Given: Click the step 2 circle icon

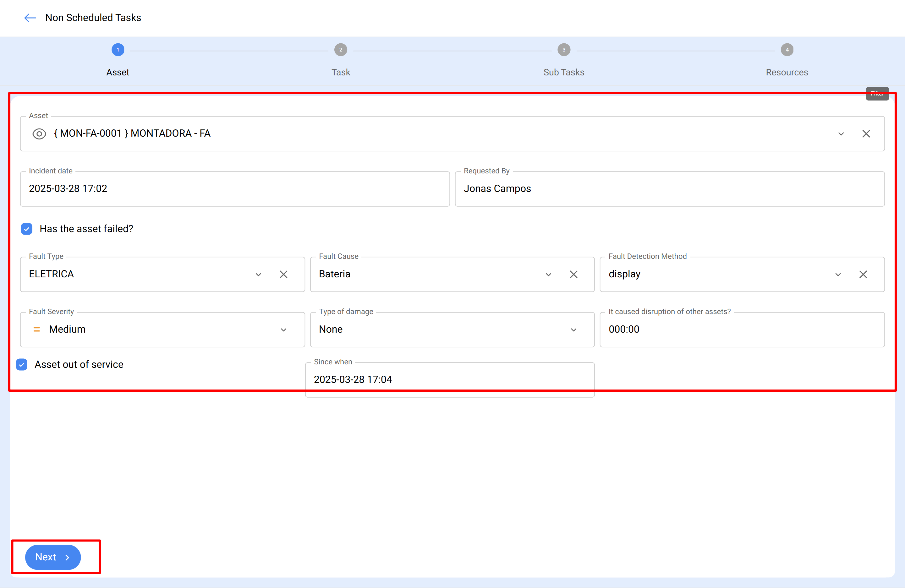Looking at the screenshot, I should pos(341,50).
